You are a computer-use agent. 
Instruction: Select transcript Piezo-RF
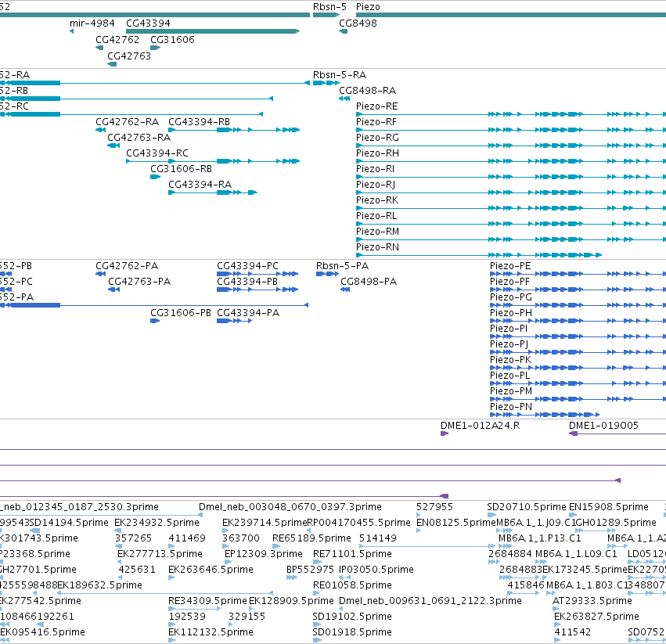(x=376, y=122)
